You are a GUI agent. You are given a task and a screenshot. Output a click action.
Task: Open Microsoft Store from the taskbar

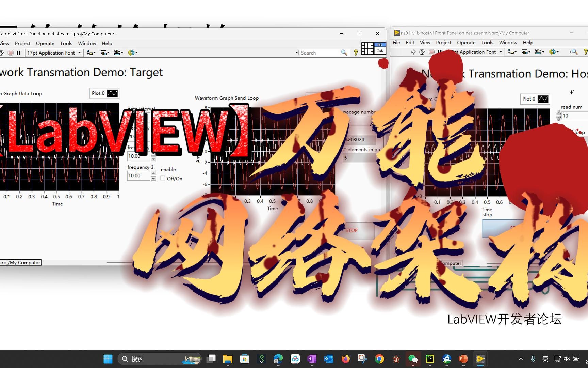point(245,359)
